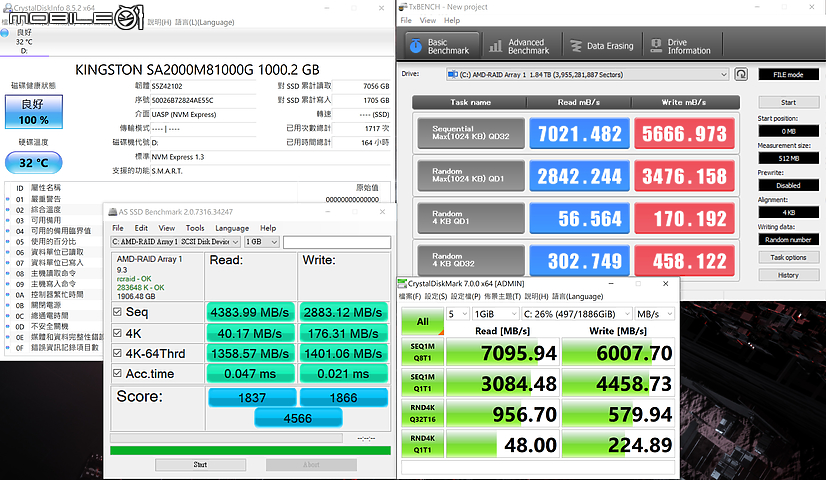Click the Drive Information disk icon
The width and height of the screenshot is (826, 480).
coord(656,46)
